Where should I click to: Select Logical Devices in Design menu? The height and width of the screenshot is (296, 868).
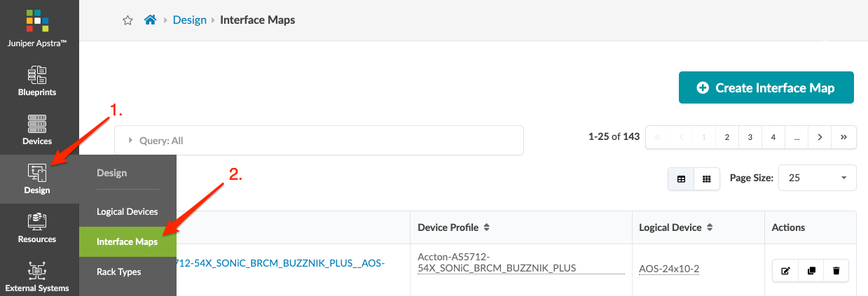[127, 211]
